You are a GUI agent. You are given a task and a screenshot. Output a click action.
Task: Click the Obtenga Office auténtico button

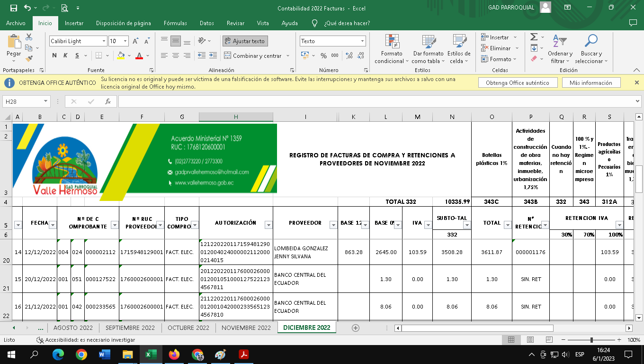[517, 83]
